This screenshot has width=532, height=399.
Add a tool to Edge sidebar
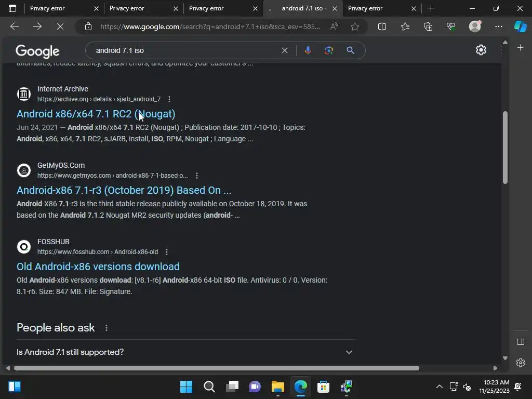(521, 48)
